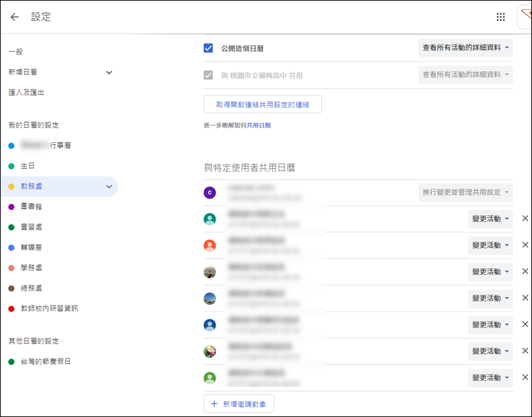The width and height of the screenshot is (532, 417).
Task: Remove the user with the blue-sky landscape photo
Action: (525, 297)
